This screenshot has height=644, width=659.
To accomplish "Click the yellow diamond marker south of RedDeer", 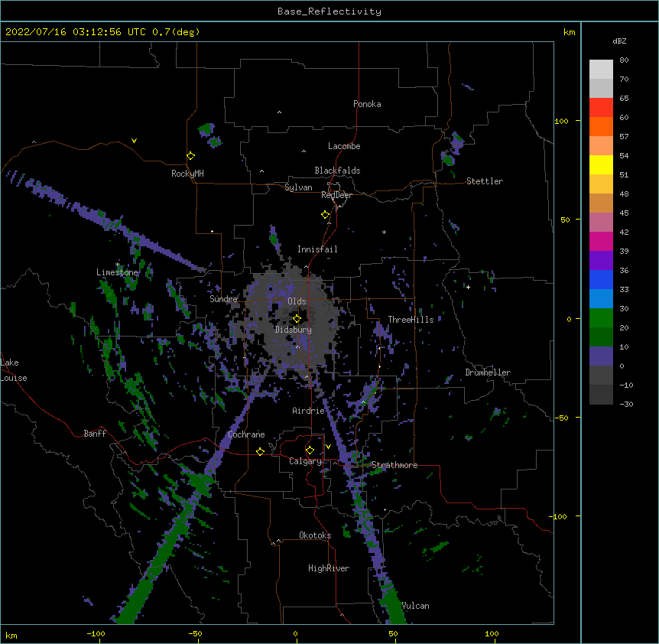I will (326, 215).
